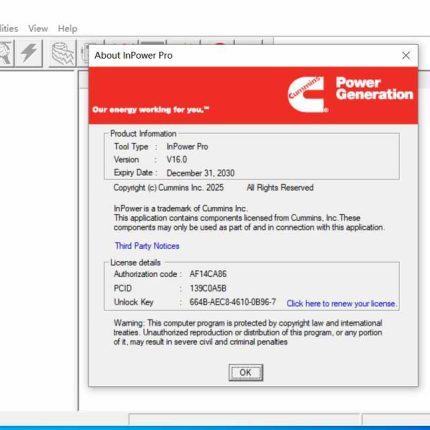Click PCID value 139C0A5B
This screenshot has width=430, height=430.
pyautogui.click(x=208, y=288)
